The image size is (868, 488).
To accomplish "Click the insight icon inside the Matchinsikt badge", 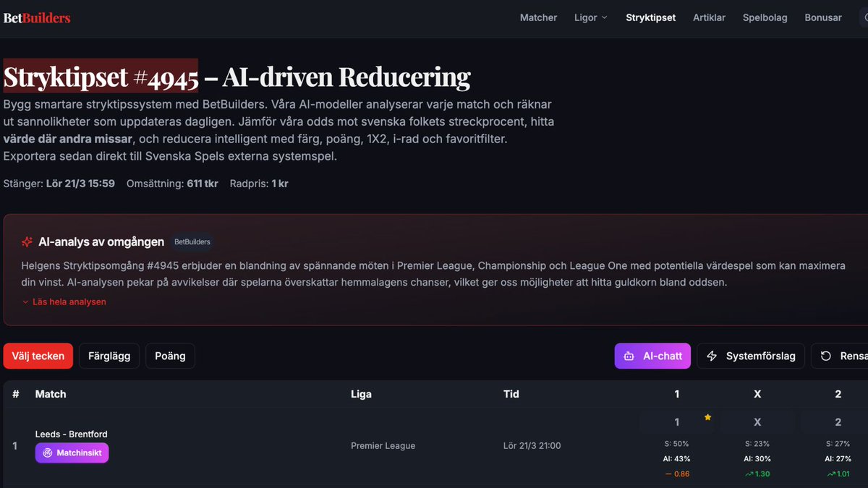I will coord(46,453).
